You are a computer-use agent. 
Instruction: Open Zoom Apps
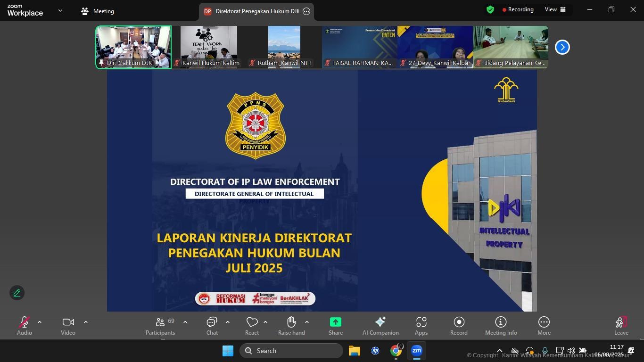coord(421,326)
